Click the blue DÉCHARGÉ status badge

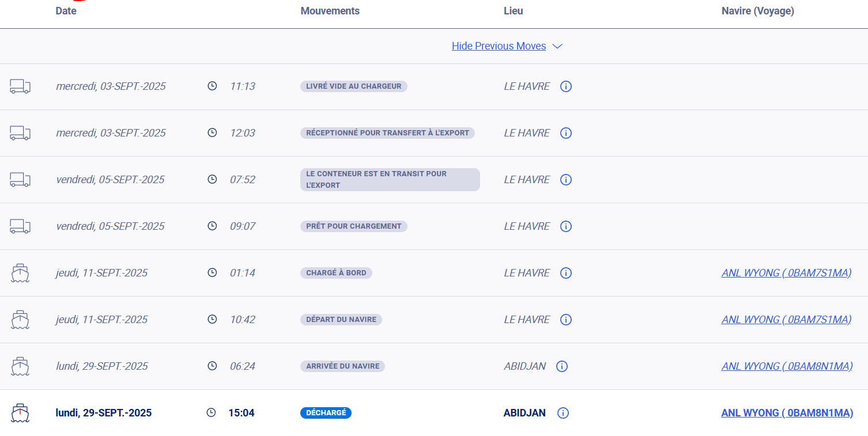(x=326, y=413)
